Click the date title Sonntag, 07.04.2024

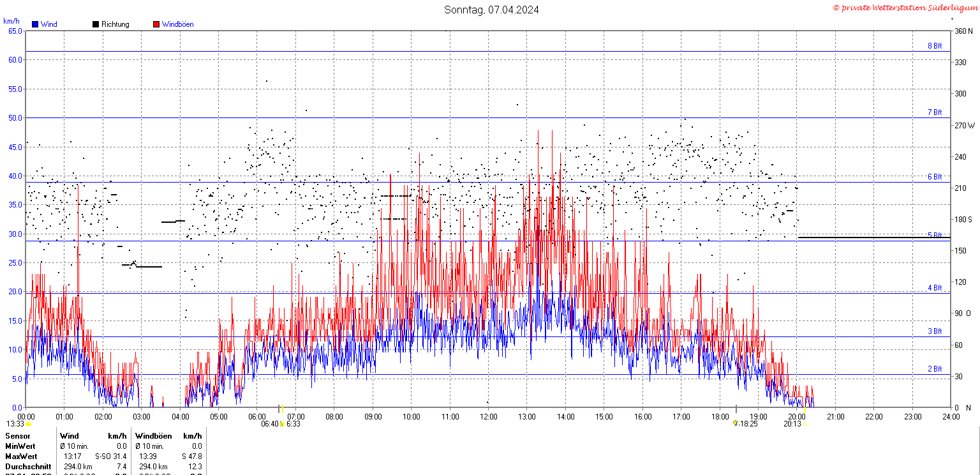(491, 10)
